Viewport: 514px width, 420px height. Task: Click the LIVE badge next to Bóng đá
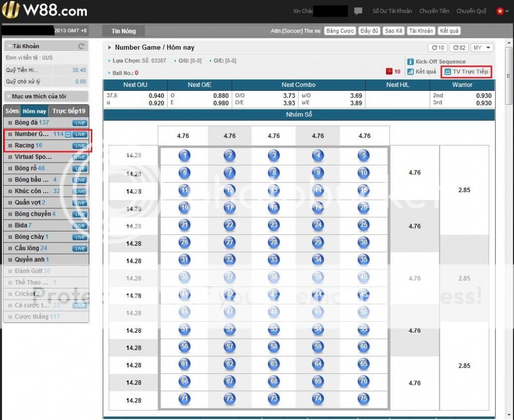pyautogui.click(x=79, y=123)
